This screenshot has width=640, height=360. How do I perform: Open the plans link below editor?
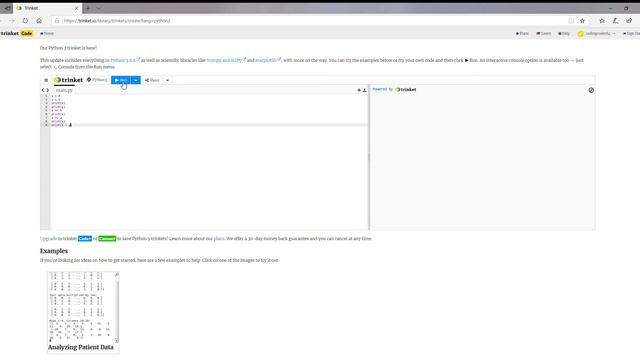[219, 238]
